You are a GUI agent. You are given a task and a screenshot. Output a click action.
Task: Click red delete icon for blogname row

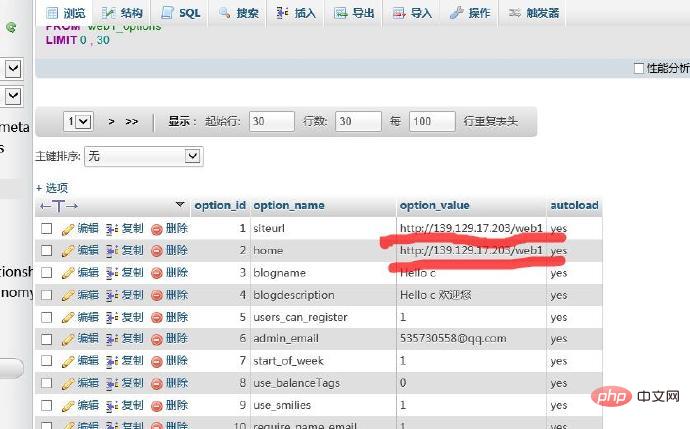click(x=157, y=272)
